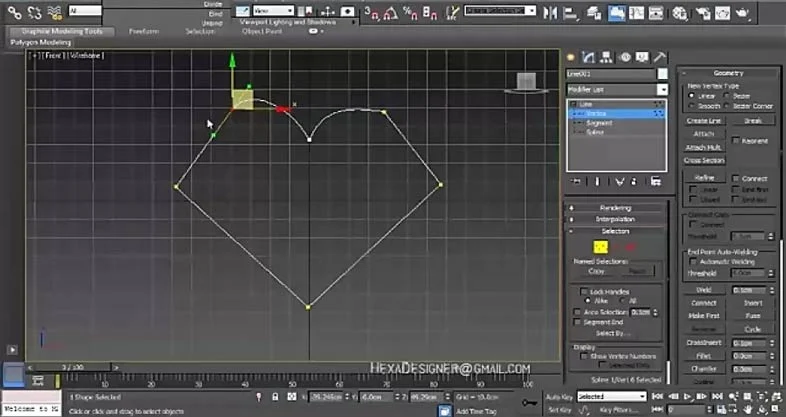Click the Render teapot icon

(x=742, y=13)
